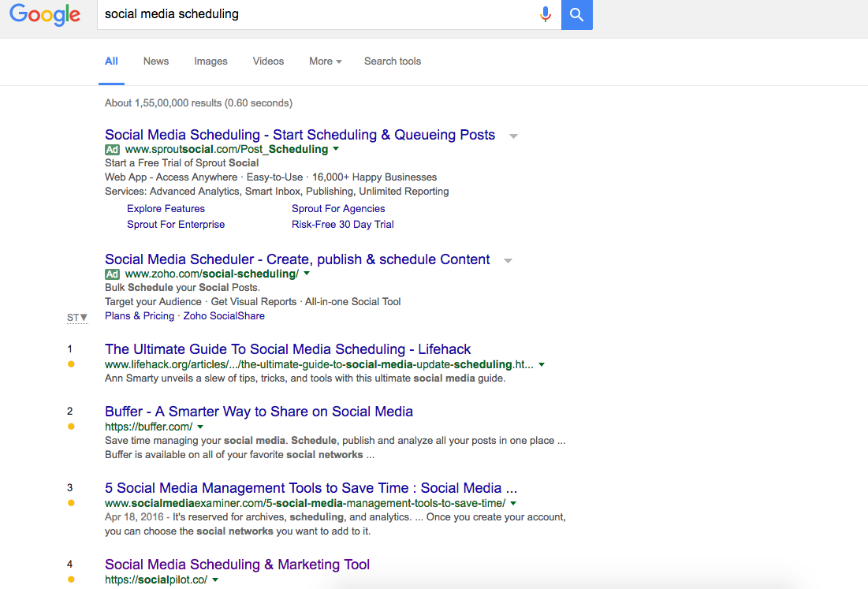Switch to the News tab

156,62
